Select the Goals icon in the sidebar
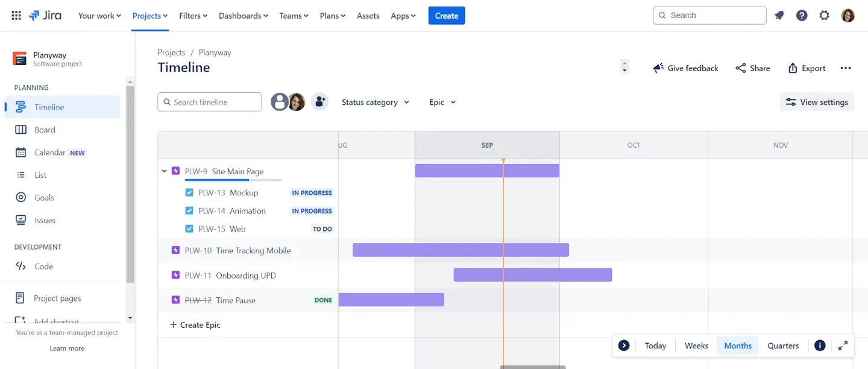 coord(22,197)
